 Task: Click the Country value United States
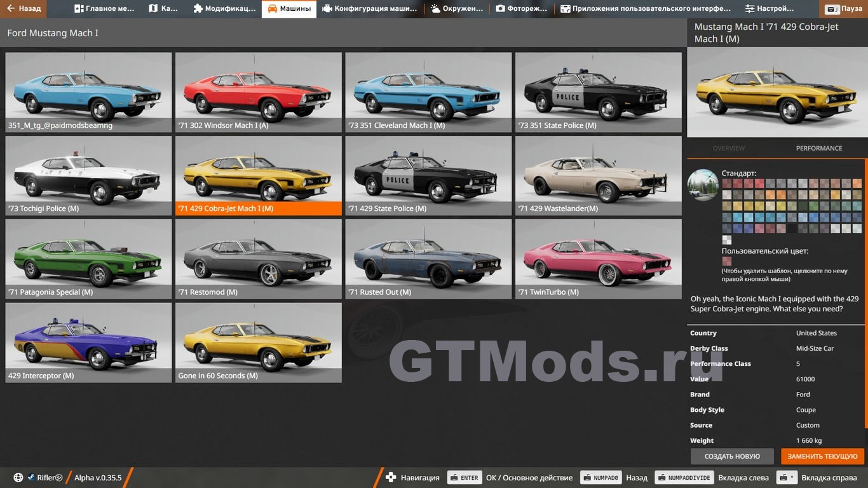coord(817,333)
